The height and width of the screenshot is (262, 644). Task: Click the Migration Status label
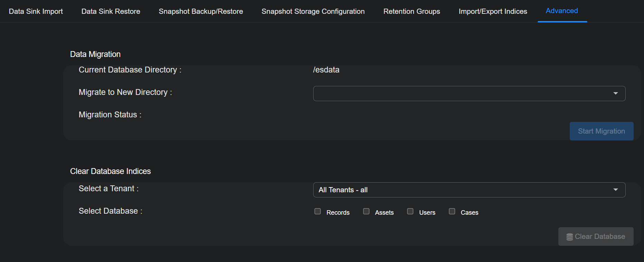[110, 115]
